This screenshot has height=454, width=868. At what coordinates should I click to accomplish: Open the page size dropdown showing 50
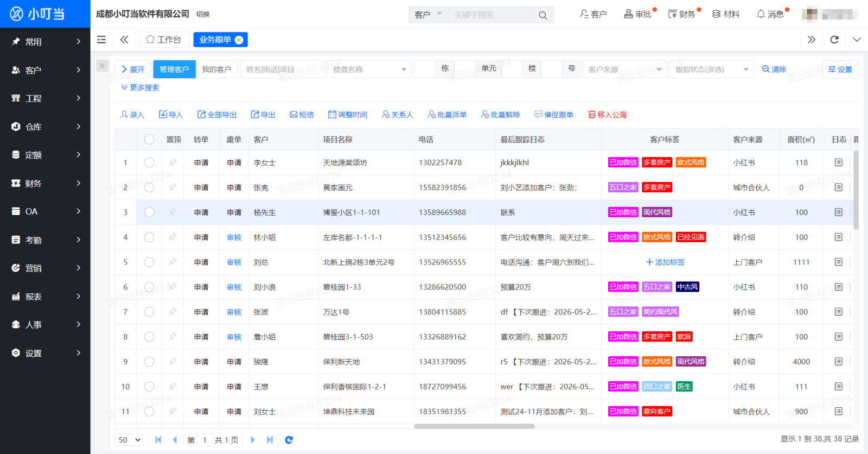(x=130, y=440)
